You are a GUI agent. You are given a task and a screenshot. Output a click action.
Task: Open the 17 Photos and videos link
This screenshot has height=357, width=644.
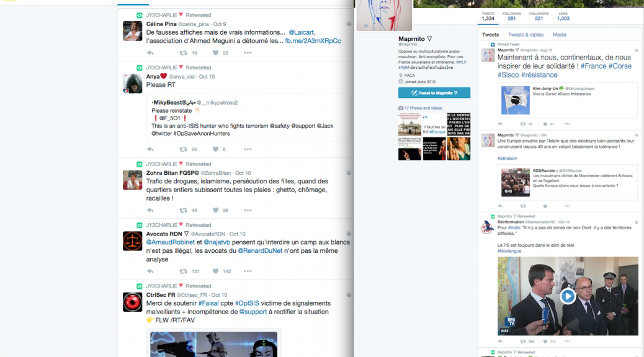pos(421,108)
